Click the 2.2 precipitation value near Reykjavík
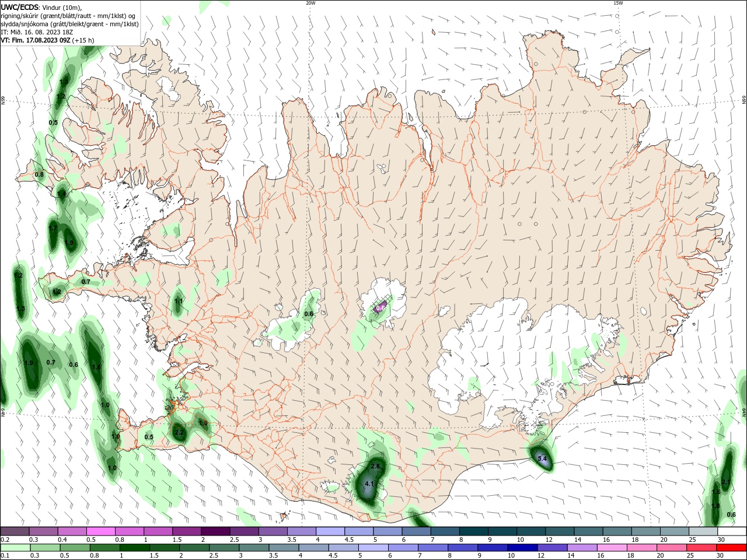The image size is (747, 560). [179, 432]
